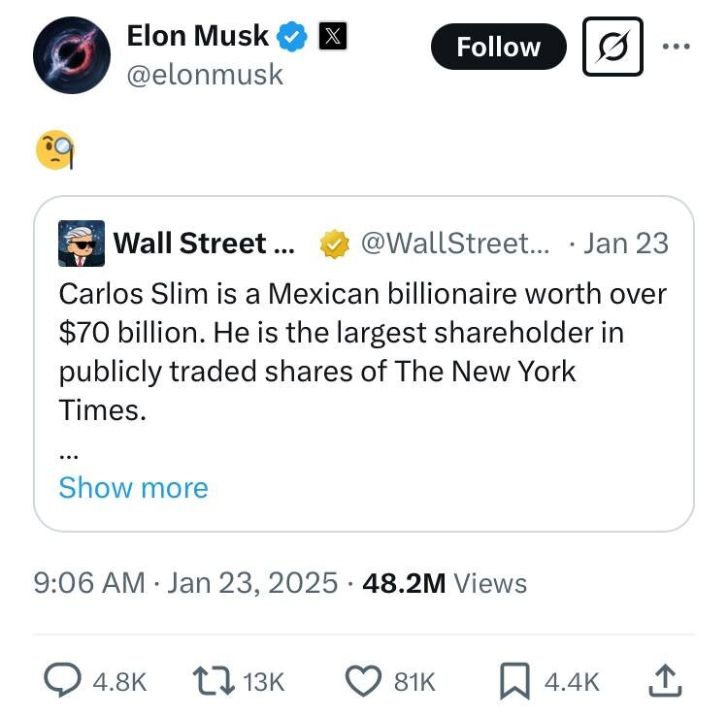Open the quoted Carlos Slim post text
The height and width of the screenshot is (716, 728).
[x=359, y=351]
